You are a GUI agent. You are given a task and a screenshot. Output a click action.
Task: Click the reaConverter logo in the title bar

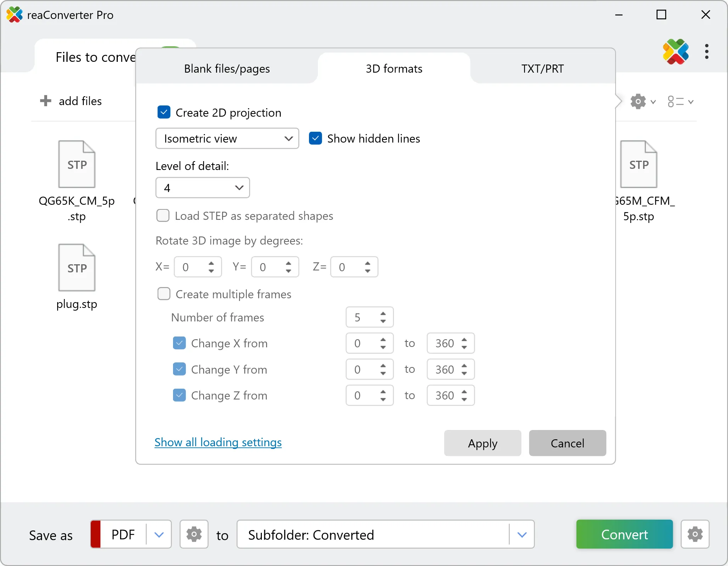point(15,15)
